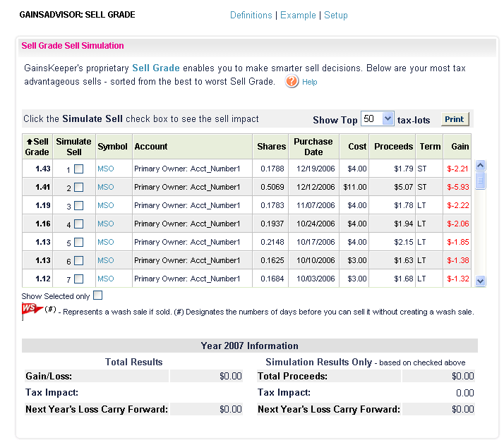504x445 pixels.
Task: Sort by the Sell Grade arrow header
Action: (37, 147)
